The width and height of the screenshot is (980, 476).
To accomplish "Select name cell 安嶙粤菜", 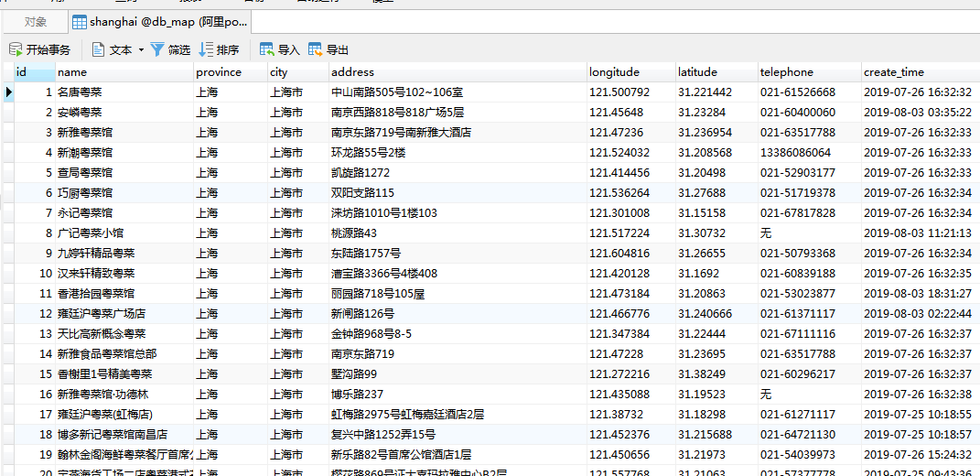I will [x=124, y=113].
